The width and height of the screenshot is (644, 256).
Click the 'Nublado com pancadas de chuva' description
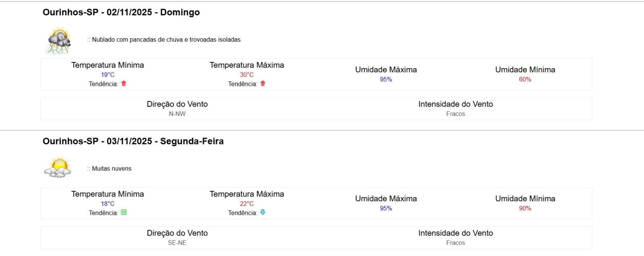166,40
